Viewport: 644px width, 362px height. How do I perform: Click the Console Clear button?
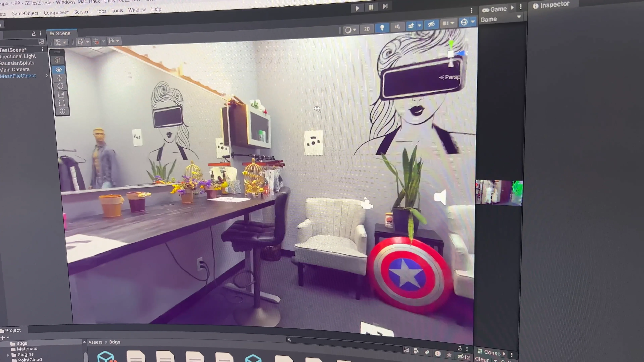coord(482,359)
